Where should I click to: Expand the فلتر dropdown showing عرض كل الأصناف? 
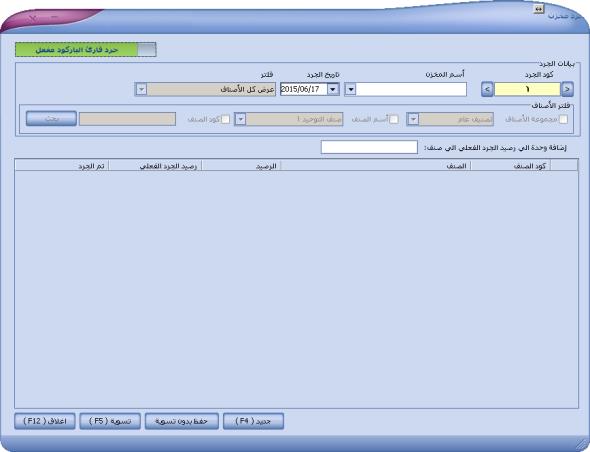(x=141, y=90)
